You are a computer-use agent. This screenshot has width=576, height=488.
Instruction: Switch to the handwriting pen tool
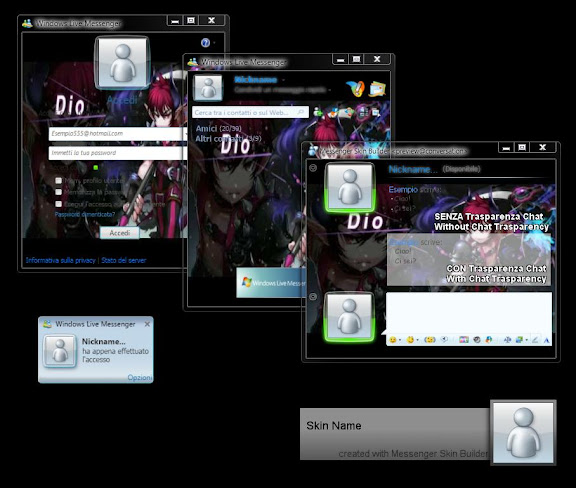click(535, 340)
